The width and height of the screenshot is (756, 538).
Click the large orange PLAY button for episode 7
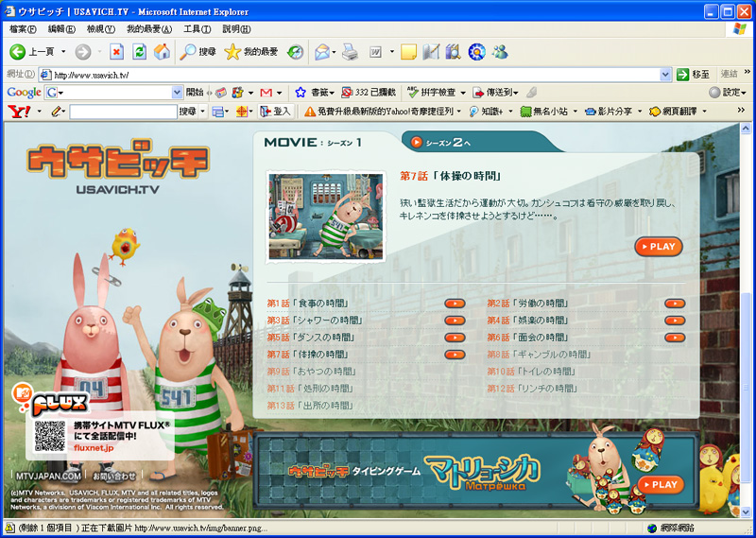659,247
